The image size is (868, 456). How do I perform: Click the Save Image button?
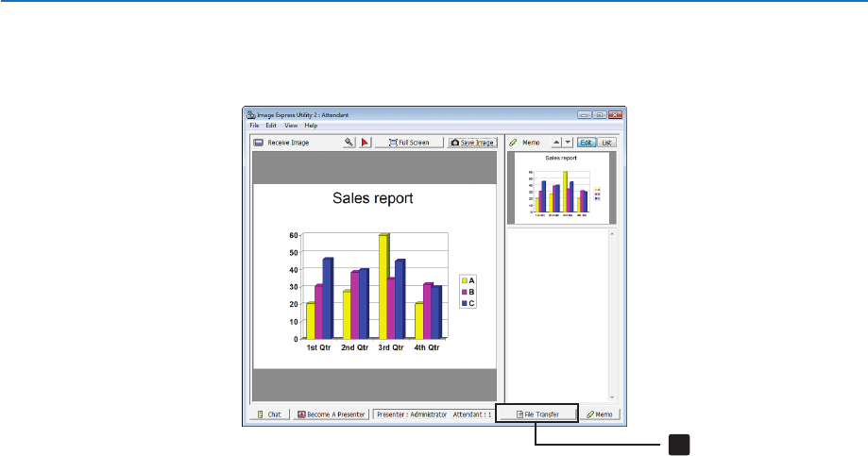coord(472,143)
